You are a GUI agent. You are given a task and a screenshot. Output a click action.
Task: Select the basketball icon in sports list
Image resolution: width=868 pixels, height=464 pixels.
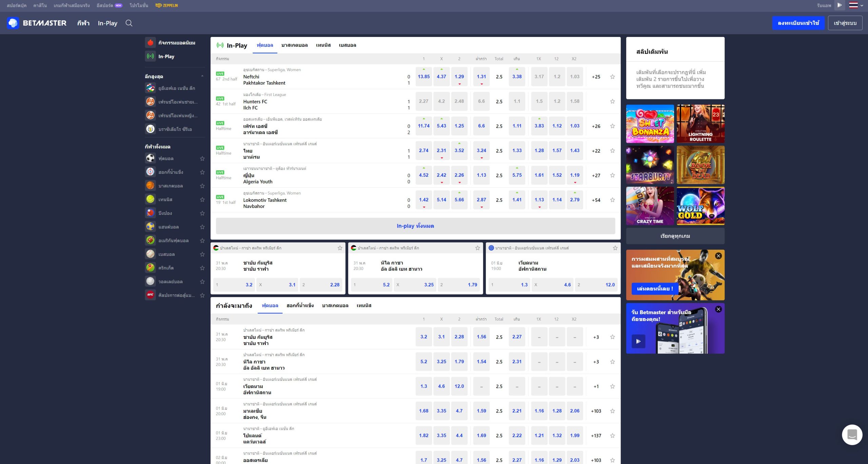click(150, 186)
